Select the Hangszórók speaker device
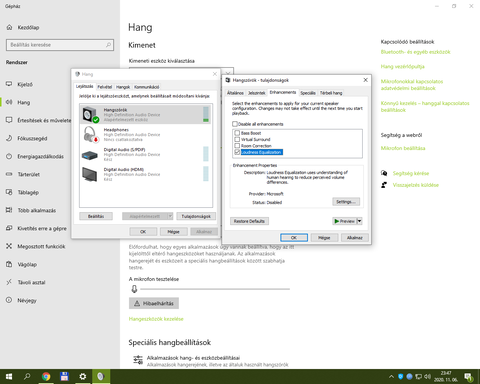Image resolution: width=480 pixels, height=384 pixels. (145, 114)
